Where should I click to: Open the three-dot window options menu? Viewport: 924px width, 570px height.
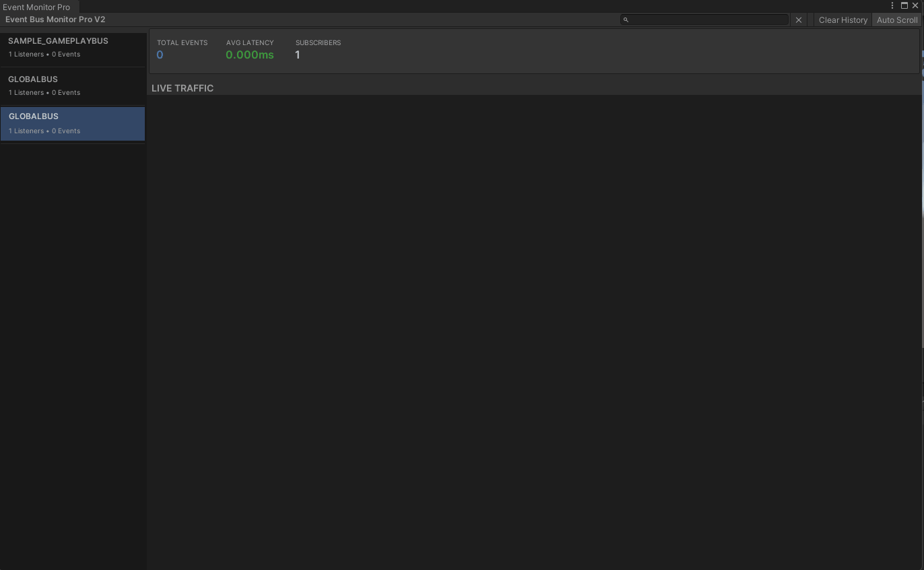pyautogui.click(x=892, y=5)
